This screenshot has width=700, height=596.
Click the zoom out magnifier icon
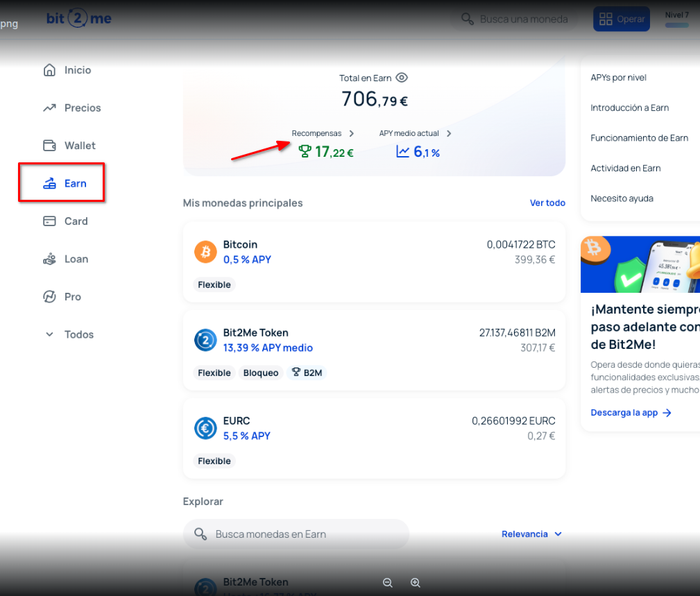coord(388,583)
